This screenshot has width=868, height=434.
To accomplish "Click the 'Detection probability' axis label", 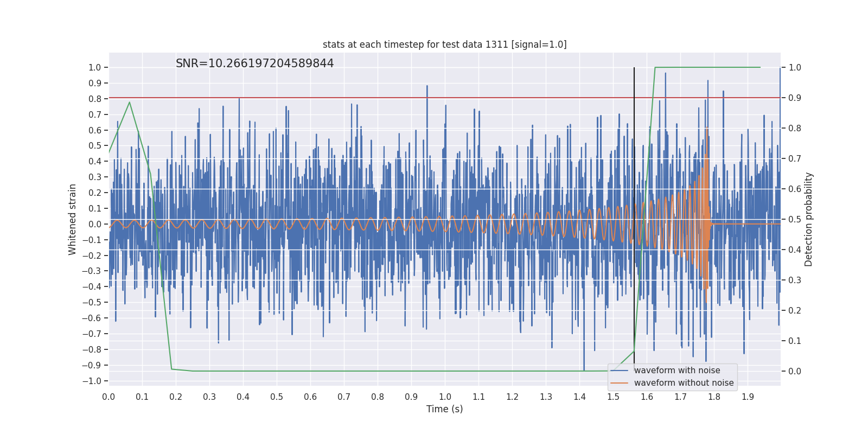I will click(809, 219).
